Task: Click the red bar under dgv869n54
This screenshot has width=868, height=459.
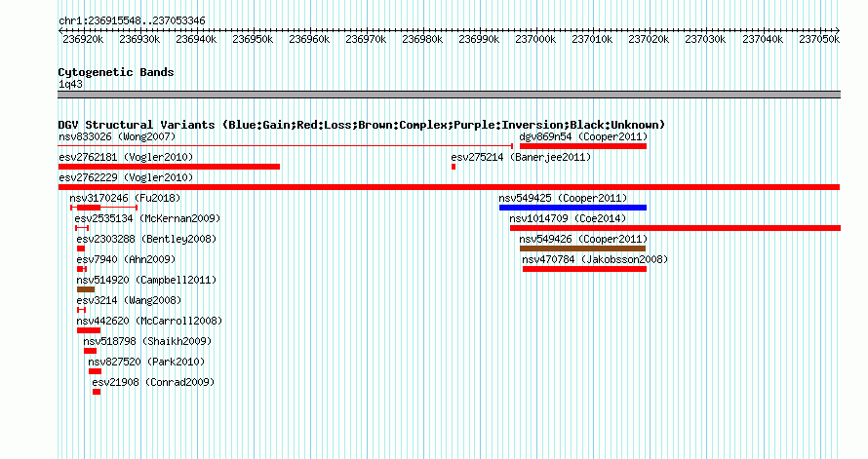Action: 583,146
